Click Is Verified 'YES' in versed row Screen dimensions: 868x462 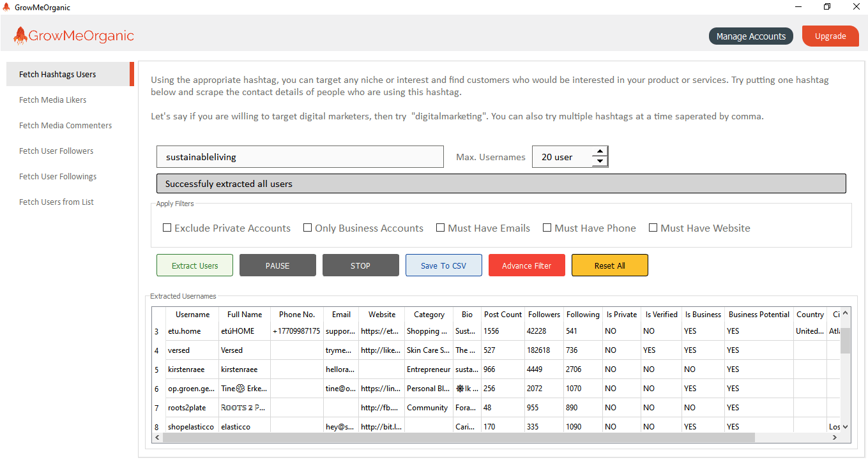tap(661, 350)
